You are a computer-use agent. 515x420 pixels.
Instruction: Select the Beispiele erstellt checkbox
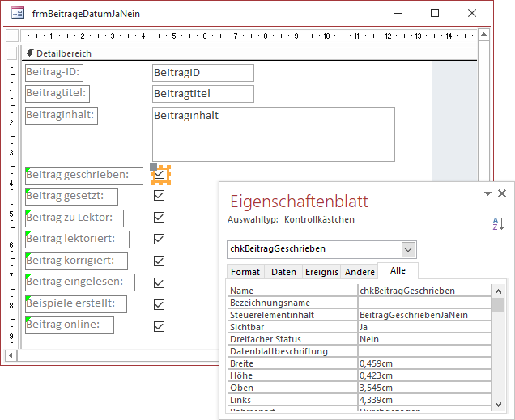(160, 304)
